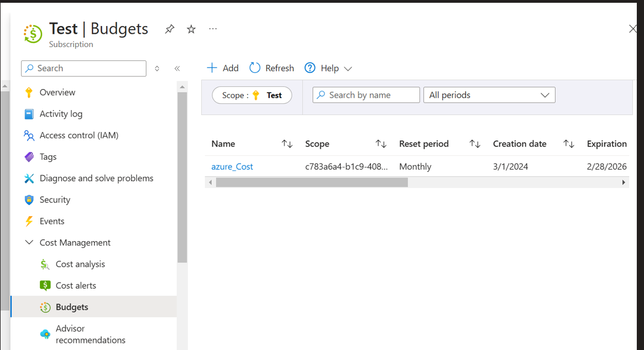Open the Help dropdown chevron
The height and width of the screenshot is (350, 644).
(x=348, y=69)
